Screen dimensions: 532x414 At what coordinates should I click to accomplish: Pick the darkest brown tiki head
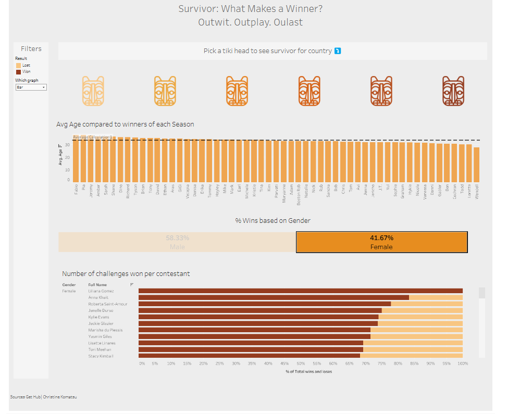pos(453,91)
